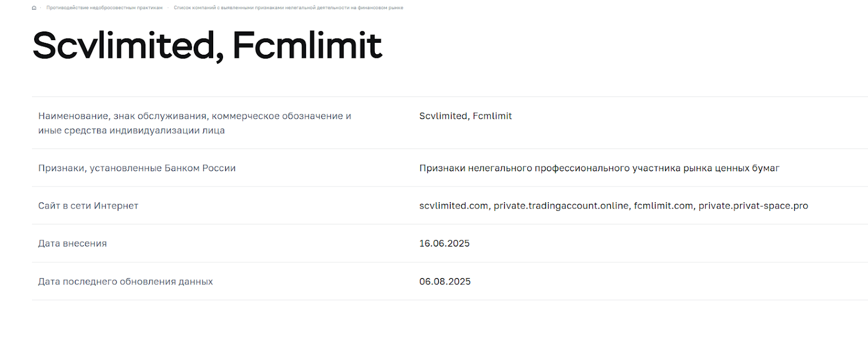The height and width of the screenshot is (342, 868).
Task: Click the entry date 16.06.2025
Action: pyautogui.click(x=444, y=244)
